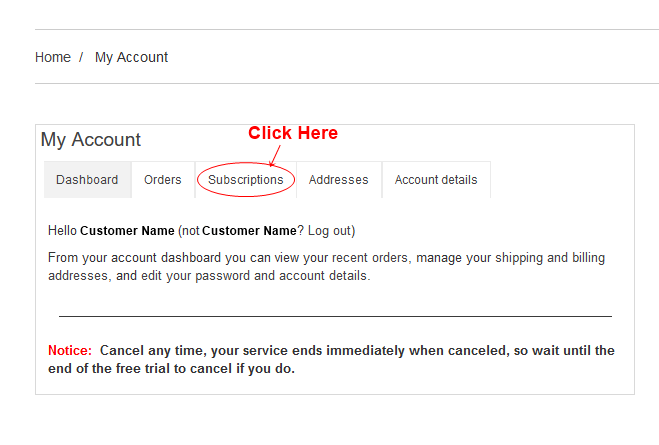Open the Orders tab
This screenshot has width=659, height=445.
163,180
